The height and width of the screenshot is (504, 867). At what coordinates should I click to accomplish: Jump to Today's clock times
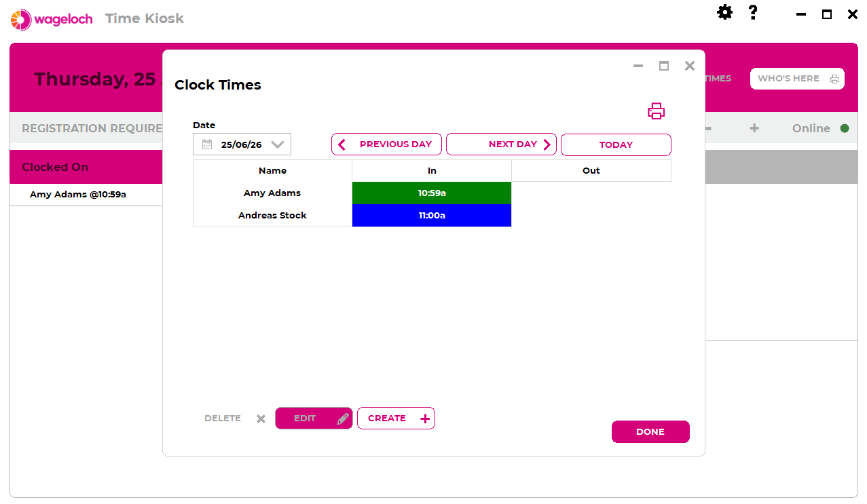click(x=616, y=144)
